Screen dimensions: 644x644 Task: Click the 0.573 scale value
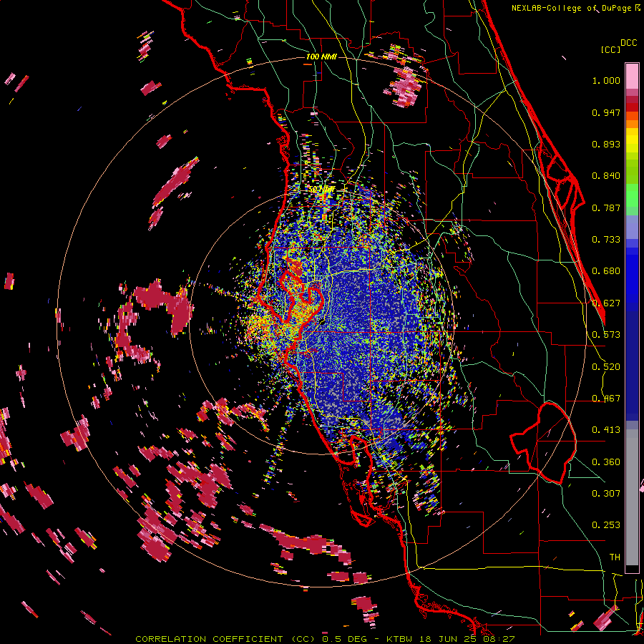[606, 335]
